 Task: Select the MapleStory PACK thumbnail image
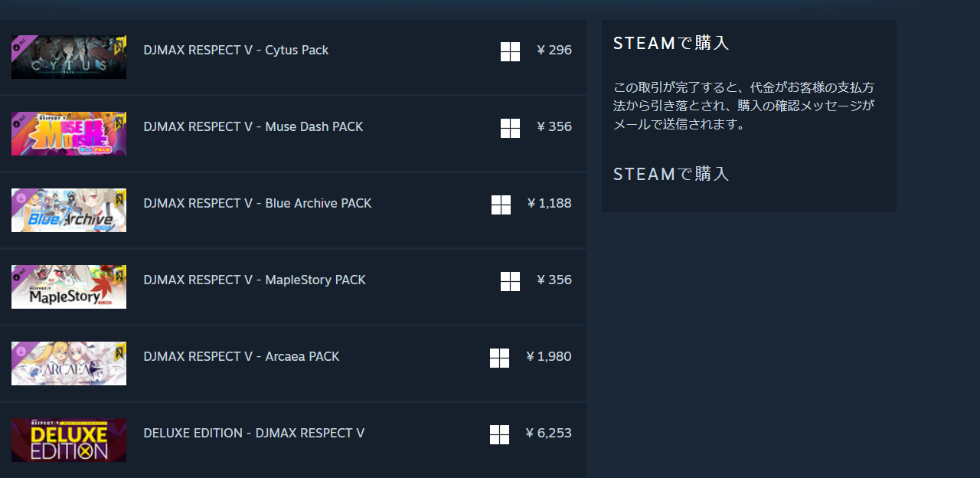pyautogui.click(x=69, y=286)
